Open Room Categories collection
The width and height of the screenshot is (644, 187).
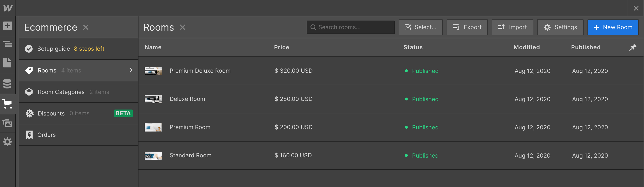[61, 92]
